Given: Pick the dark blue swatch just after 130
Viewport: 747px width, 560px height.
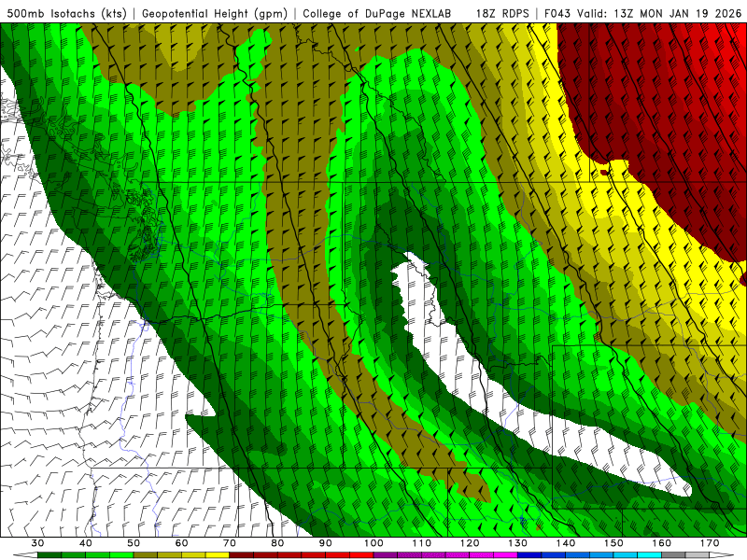Looking at the screenshot, I should 529,555.
